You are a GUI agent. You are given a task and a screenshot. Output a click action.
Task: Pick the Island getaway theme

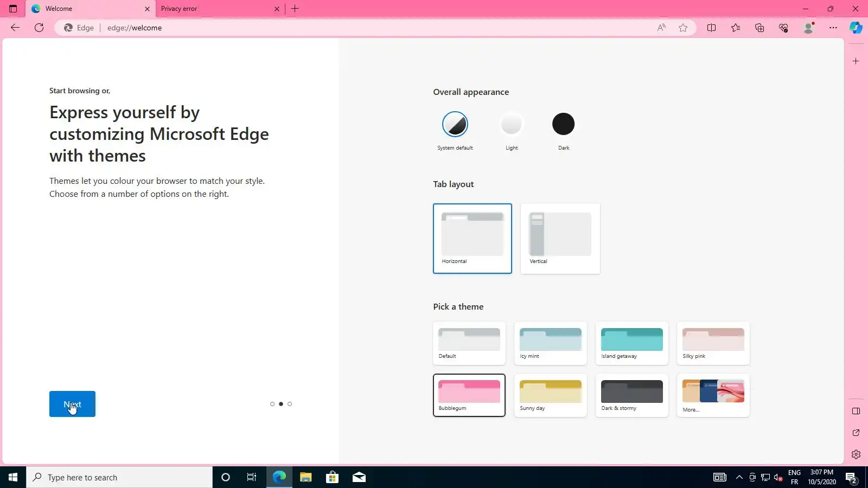tap(632, 343)
